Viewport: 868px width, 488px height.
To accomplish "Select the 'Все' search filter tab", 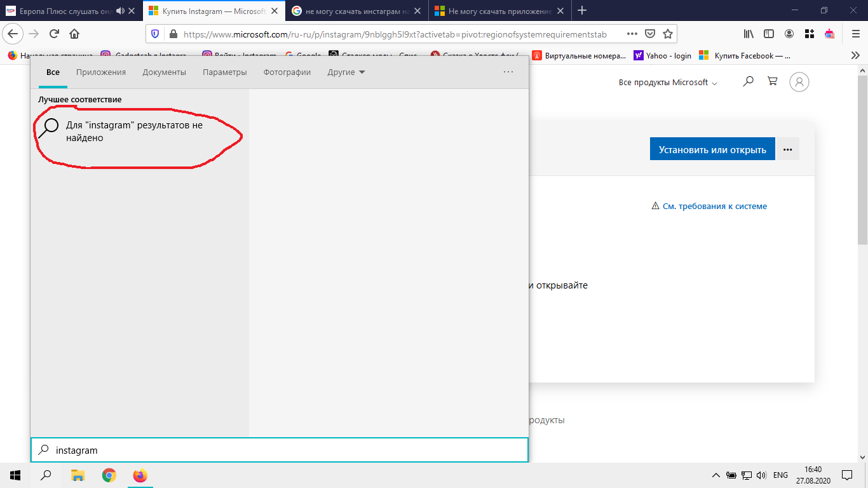I will (53, 72).
